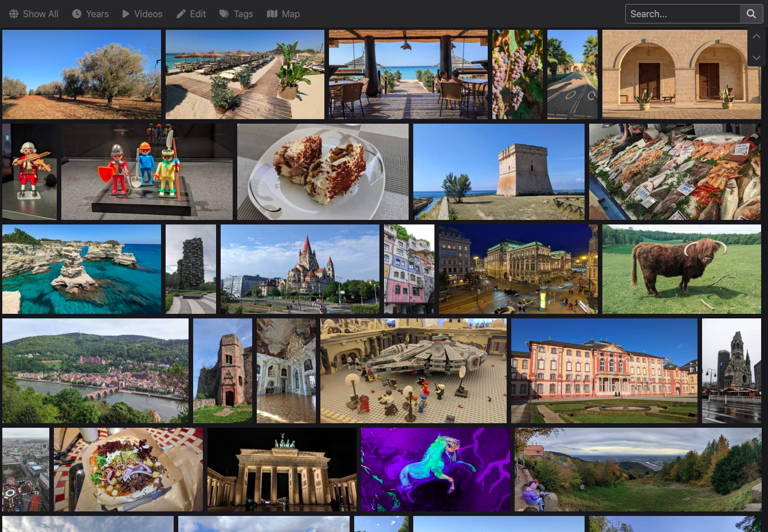Open the river city panorama photo
Viewport: 768px width, 532px height.
click(x=95, y=371)
